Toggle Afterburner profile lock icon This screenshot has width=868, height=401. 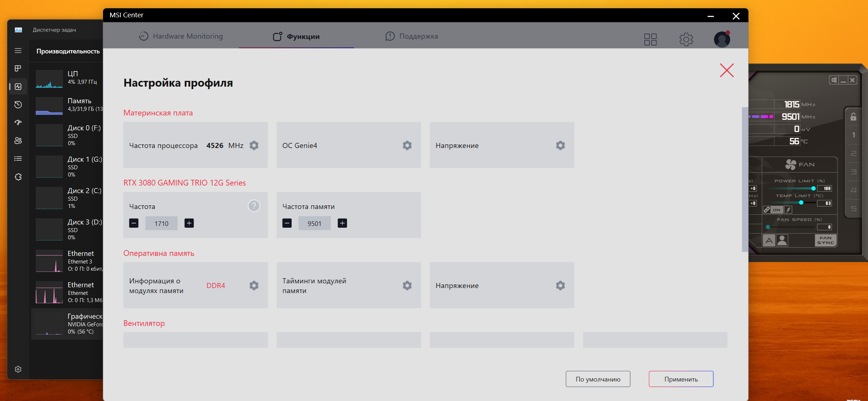(x=853, y=117)
